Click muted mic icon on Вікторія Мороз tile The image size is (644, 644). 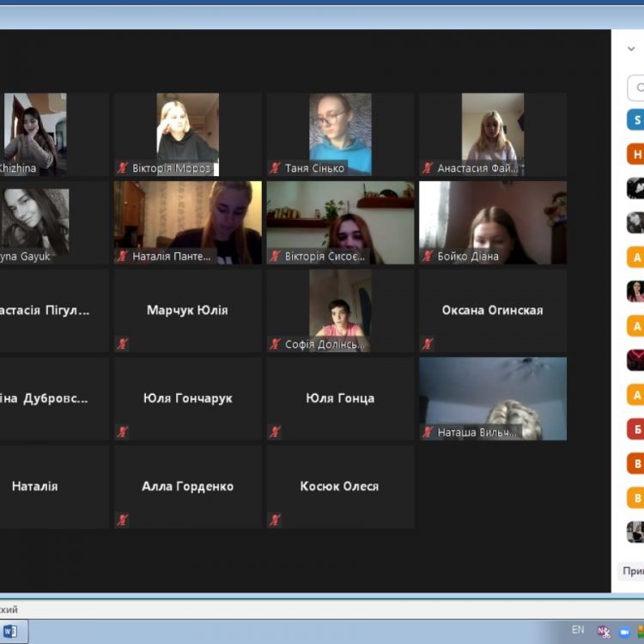click(123, 168)
